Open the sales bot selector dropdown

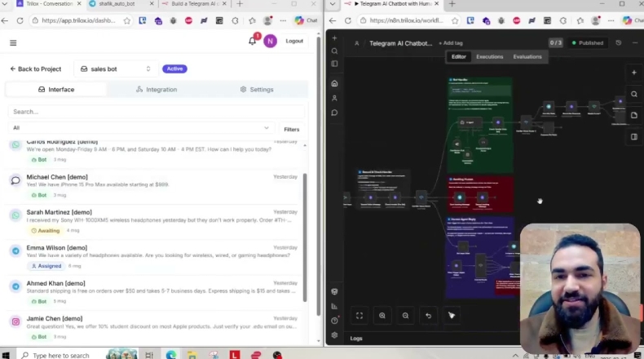[116, 69]
